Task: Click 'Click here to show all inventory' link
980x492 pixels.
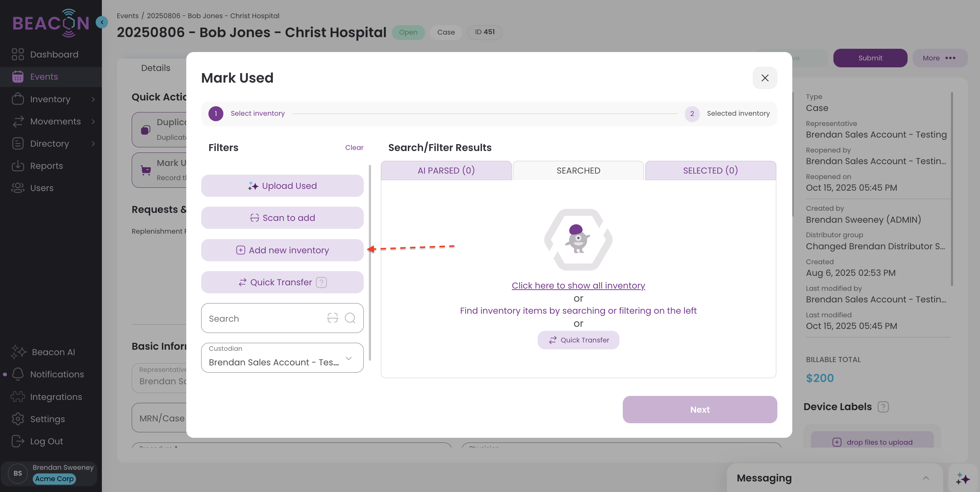Action: pyautogui.click(x=578, y=285)
